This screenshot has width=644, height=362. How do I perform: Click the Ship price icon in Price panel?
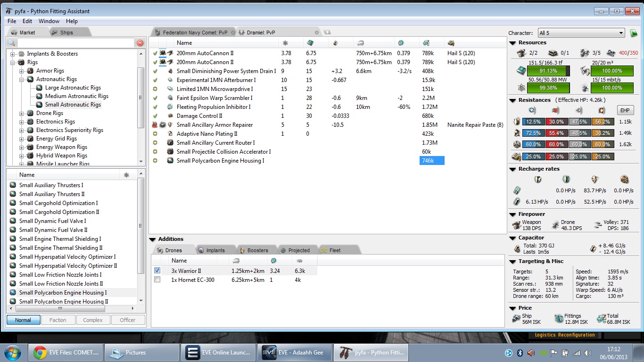pos(516,319)
